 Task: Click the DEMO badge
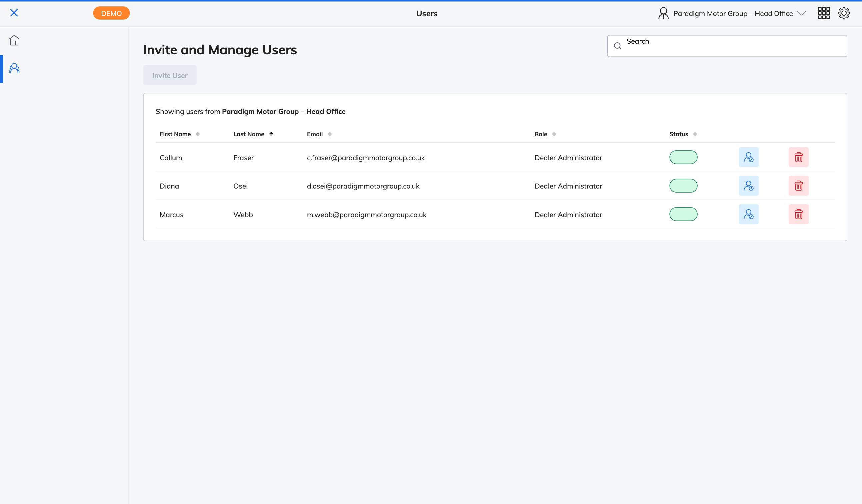coord(111,13)
